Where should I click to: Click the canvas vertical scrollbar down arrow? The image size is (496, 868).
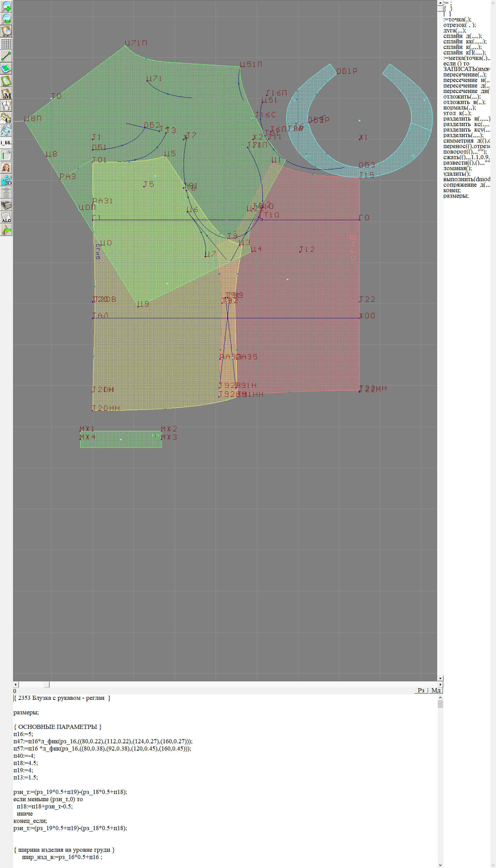(440, 678)
